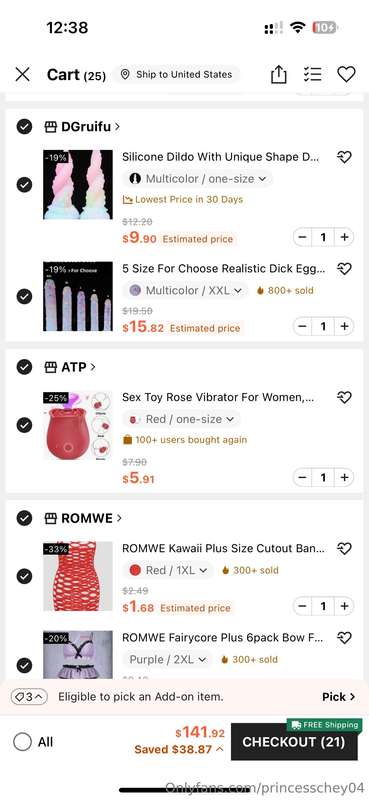This screenshot has width=369, height=800.
Task: Open the red fishnet dress thumbnail
Action: [x=78, y=576]
